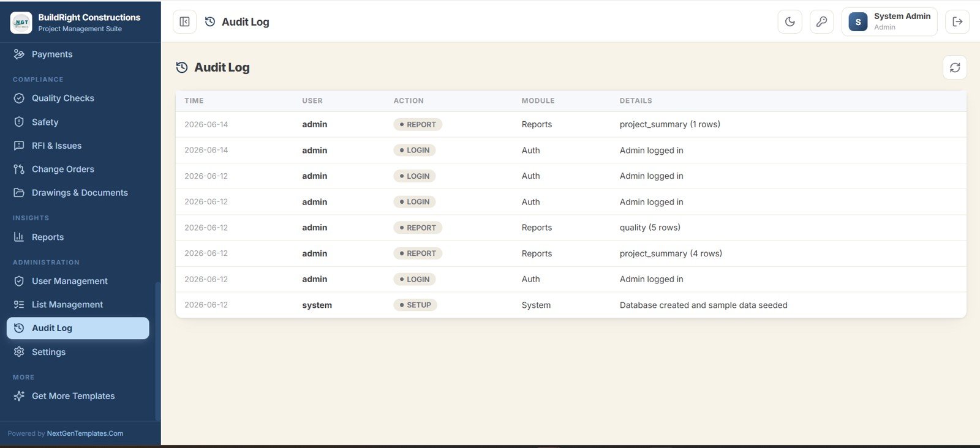Click the BuildRight Constructions logo
This screenshot has height=448, width=980.
pyautogui.click(x=21, y=23)
